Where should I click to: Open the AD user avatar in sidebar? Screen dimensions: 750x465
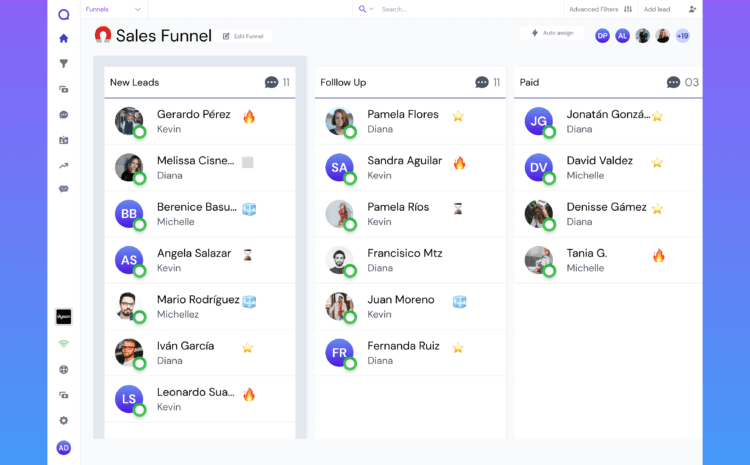64,448
